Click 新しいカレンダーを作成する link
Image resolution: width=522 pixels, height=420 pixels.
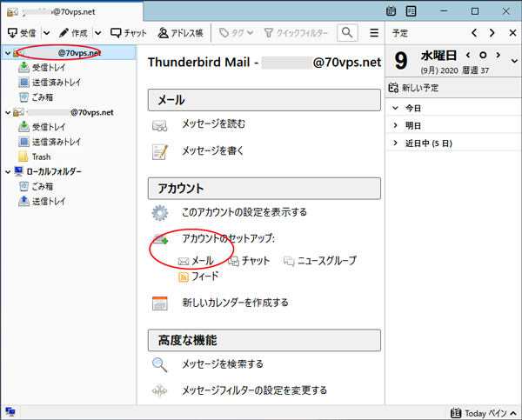coord(235,303)
